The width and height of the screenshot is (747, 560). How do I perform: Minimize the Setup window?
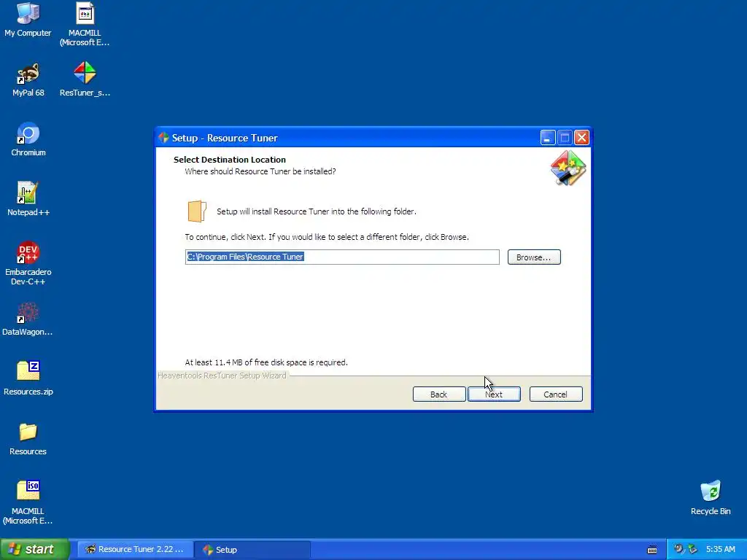click(x=548, y=138)
